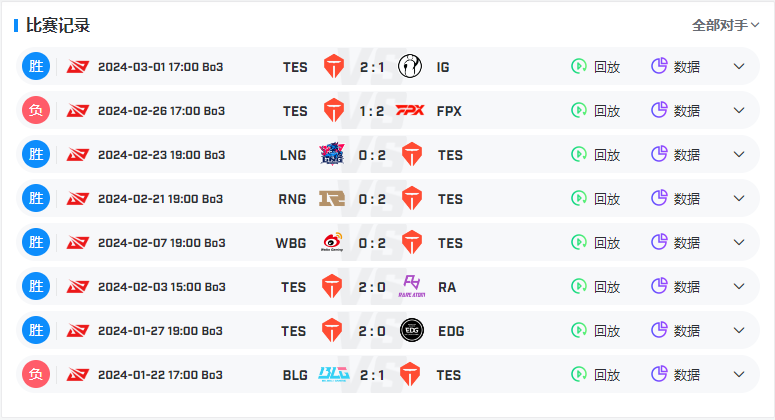Click the 胜 badge on the IG match
Image resolution: width=775 pixels, height=420 pixels.
[36, 66]
